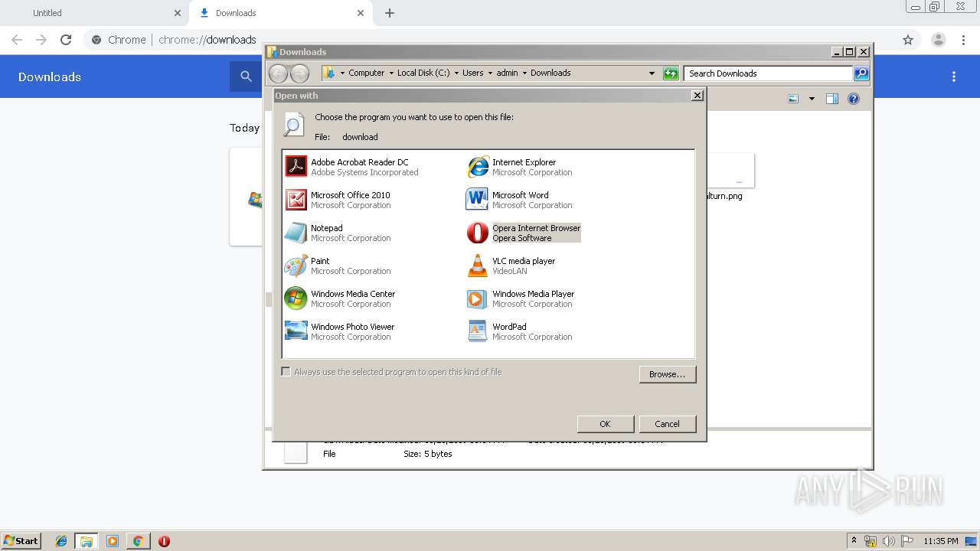980x551 pixels.
Task: Choose the Opera Internet Browser icon
Action: point(478,232)
